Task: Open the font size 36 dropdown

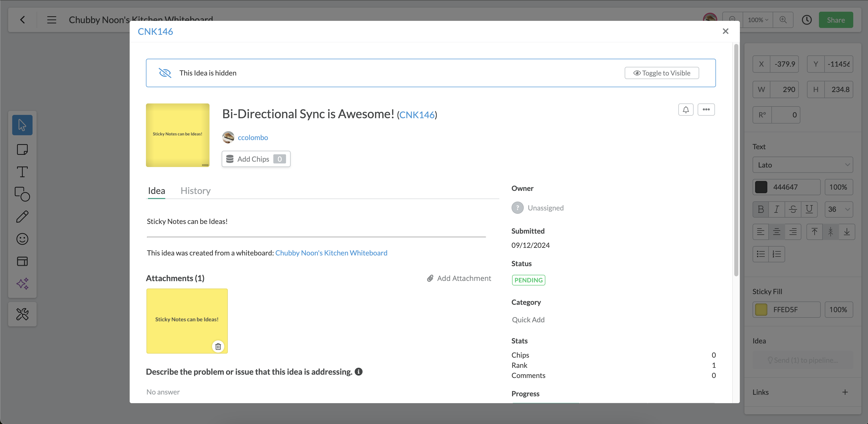Action: click(x=839, y=209)
